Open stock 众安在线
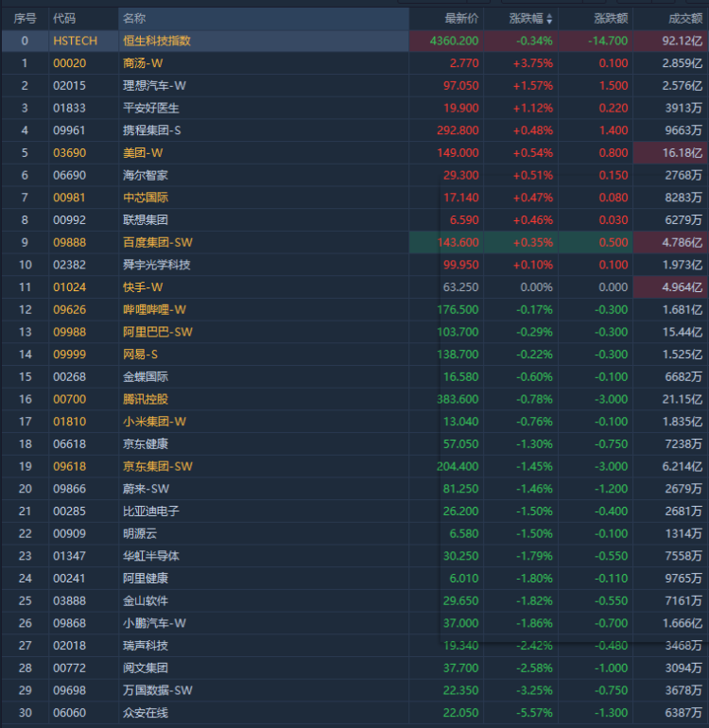The width and height of the screenshot is (709, 728). (146, 713)
